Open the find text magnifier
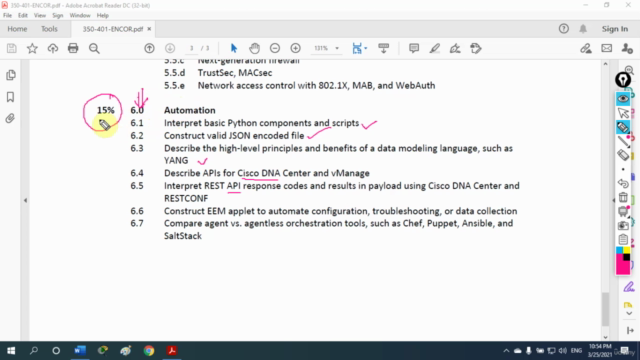Image resolution: width=640 pixels, height=360 pixels. [94, 49]
